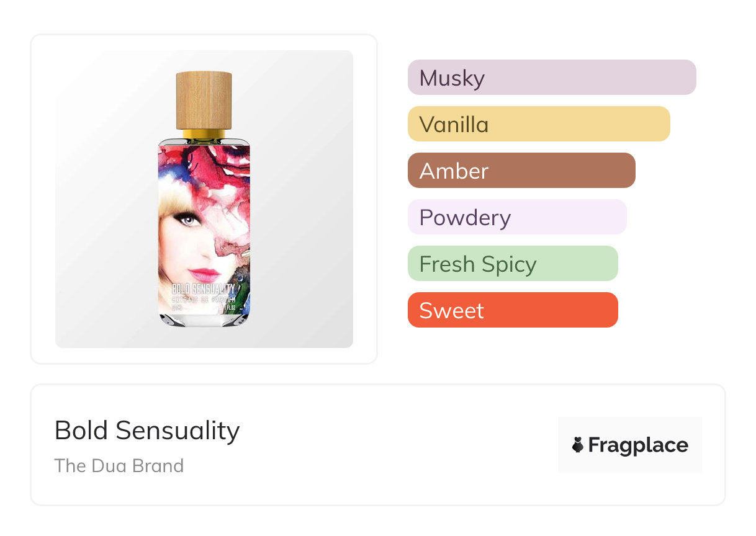The image size is (756, 536).
Task: Click the pink lips on the bottle
Action: [204, 273]
